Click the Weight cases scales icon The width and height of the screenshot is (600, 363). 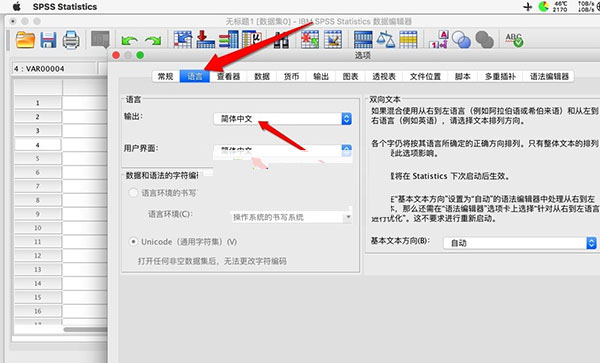click(385, 39)
